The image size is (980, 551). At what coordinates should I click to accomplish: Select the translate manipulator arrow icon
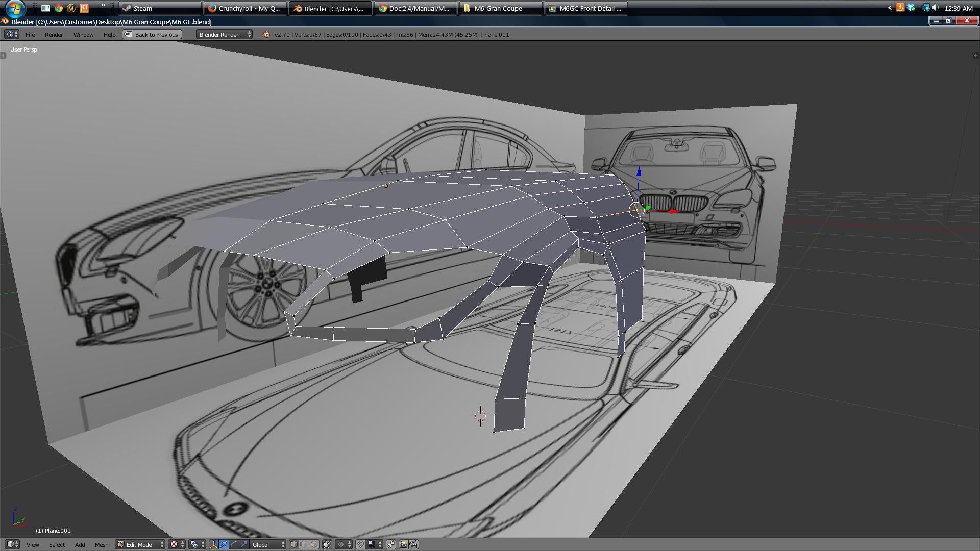pyautogui.click(x=224, y=544)
